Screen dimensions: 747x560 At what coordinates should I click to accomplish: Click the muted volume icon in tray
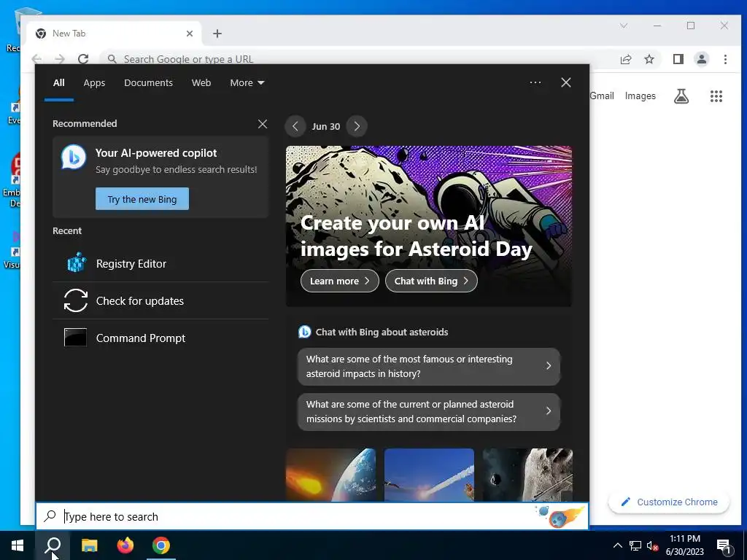[653, 545]
